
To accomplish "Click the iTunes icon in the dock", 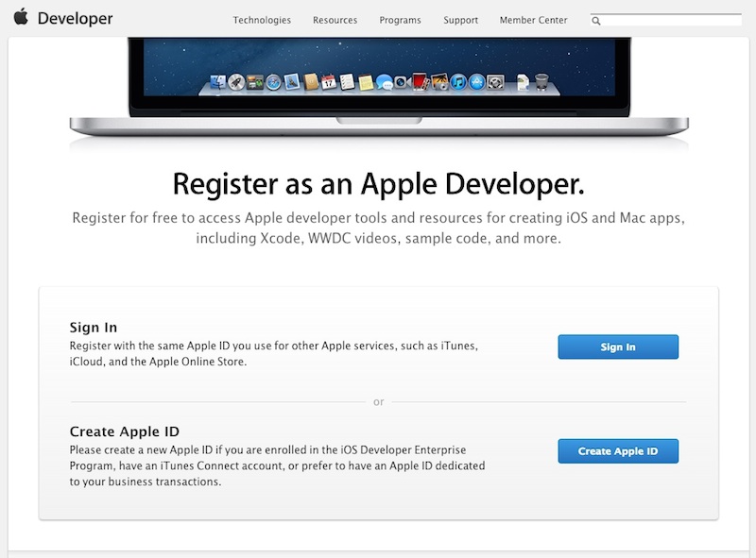I will (x=459, y=80).
